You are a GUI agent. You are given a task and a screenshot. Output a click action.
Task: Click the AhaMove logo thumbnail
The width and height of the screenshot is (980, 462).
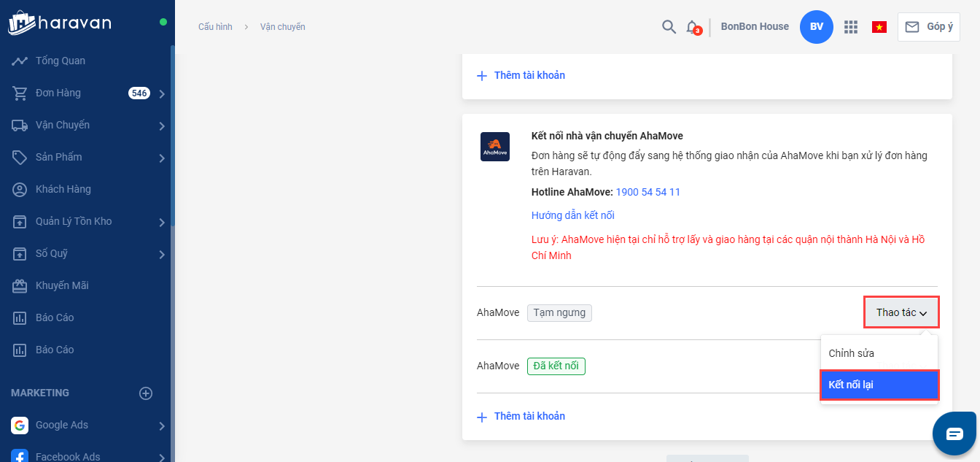tap(495, 147)
